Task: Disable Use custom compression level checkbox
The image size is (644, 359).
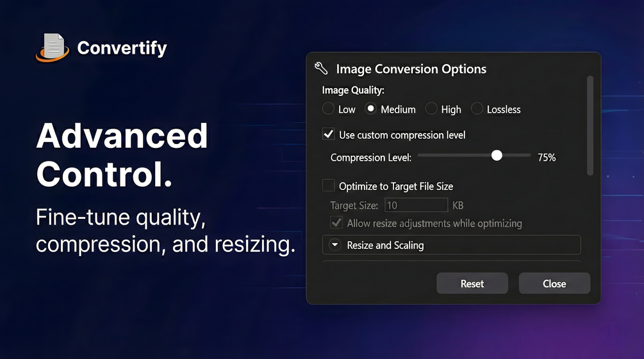Action: 329,135
